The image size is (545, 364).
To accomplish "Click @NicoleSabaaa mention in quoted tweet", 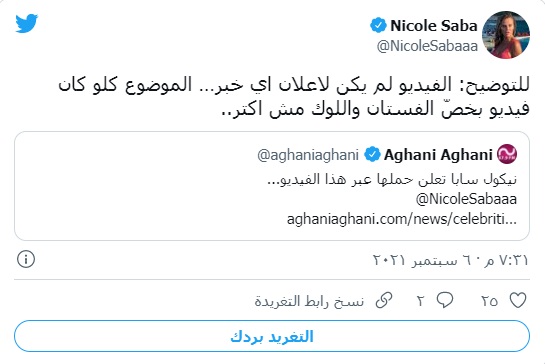I will [x=466, y=199].
